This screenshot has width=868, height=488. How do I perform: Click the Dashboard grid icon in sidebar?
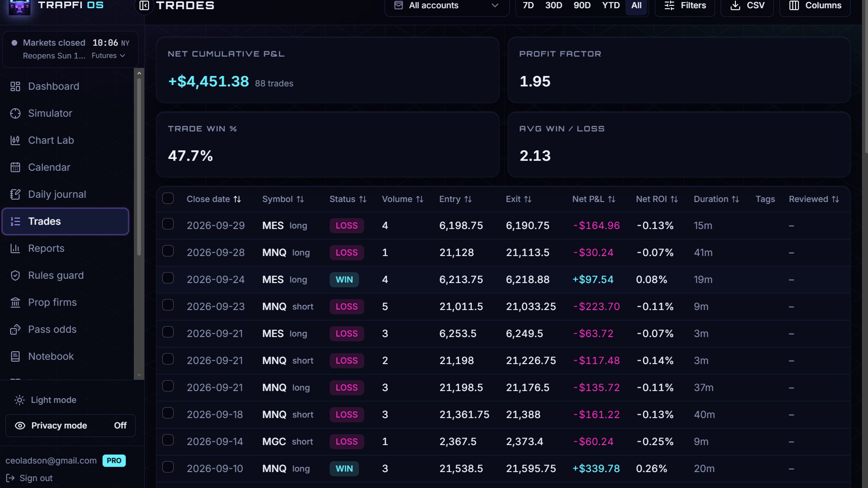[x=15, y=86]
